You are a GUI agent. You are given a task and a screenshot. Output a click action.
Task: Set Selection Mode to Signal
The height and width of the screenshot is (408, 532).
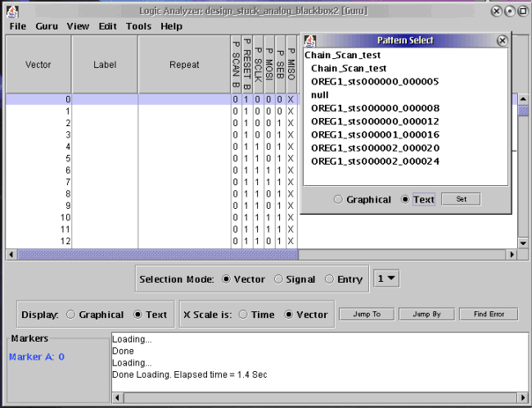click(x=278, y=279)
